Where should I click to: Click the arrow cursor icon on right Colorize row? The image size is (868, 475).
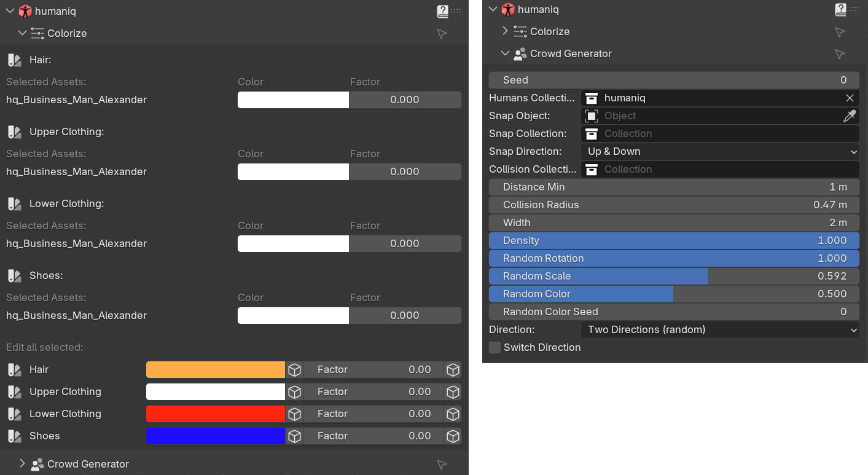click(x=840, y=32)
